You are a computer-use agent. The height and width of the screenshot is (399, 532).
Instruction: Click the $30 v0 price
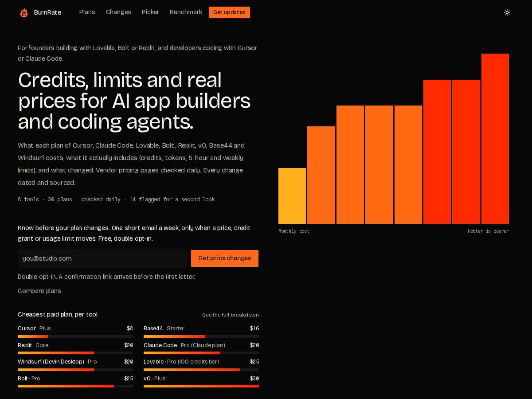[x=254, y=379]
